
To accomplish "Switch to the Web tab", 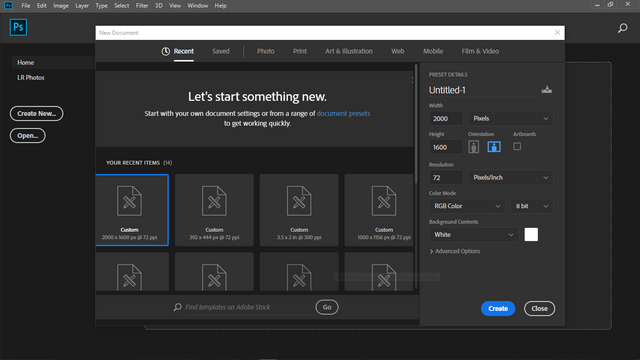I will pyautogui.click(x=398, y=51).
